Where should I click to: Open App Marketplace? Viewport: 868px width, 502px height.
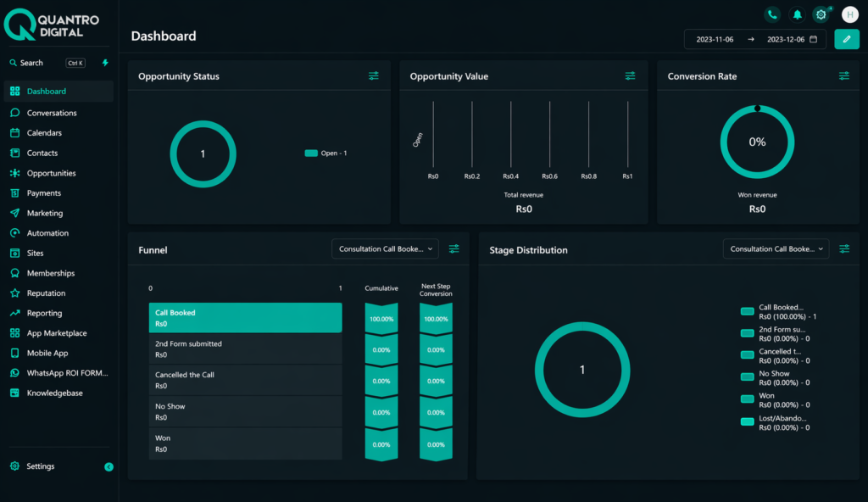[58, 333]
